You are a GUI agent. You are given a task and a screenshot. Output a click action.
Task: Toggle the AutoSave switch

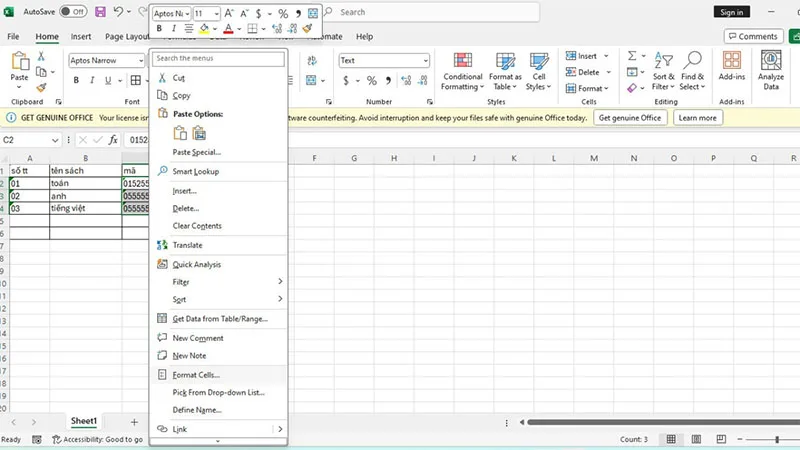[x=73, y=12]
